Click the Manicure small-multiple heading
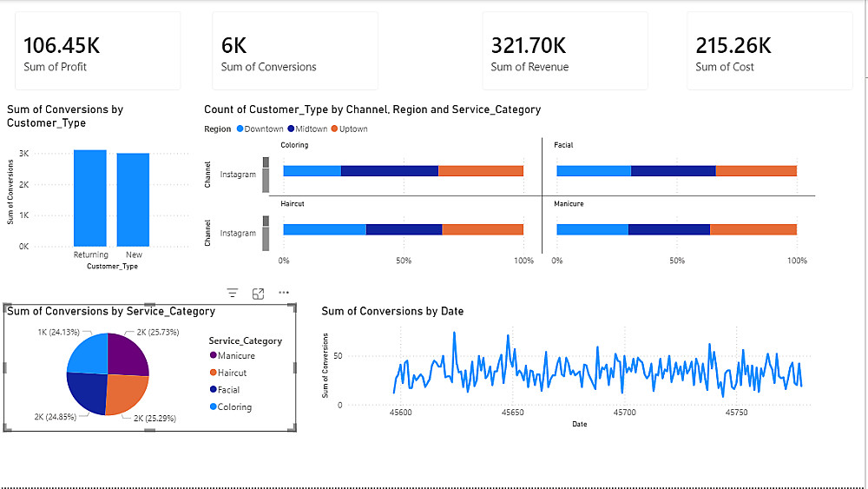This screenshot has height=489, width=868. pyautogui.click(x=569, y=204)
